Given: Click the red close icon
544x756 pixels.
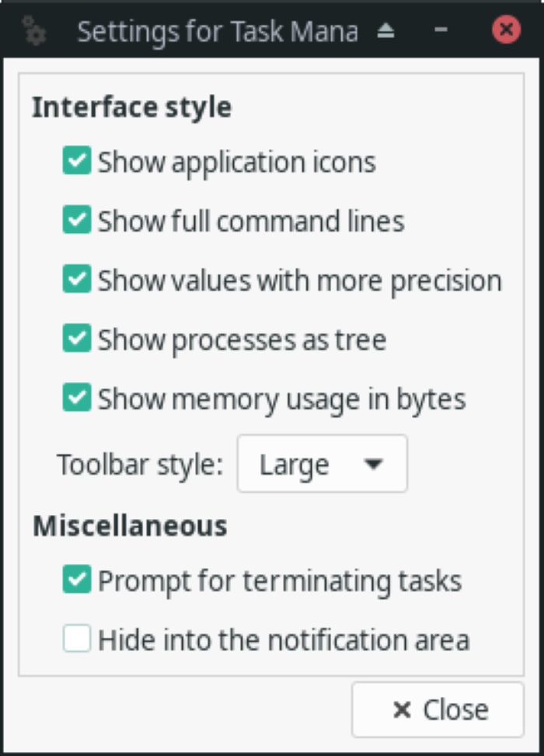Looking at the screenshot, I should [x=506, y=30].
